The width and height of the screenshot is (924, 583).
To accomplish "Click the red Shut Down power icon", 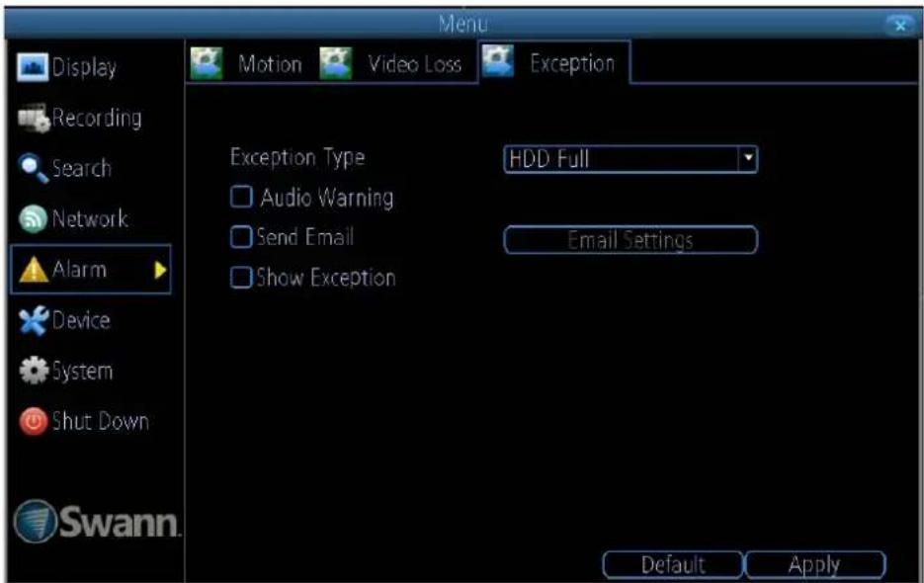I will click(x=33, y=422).
